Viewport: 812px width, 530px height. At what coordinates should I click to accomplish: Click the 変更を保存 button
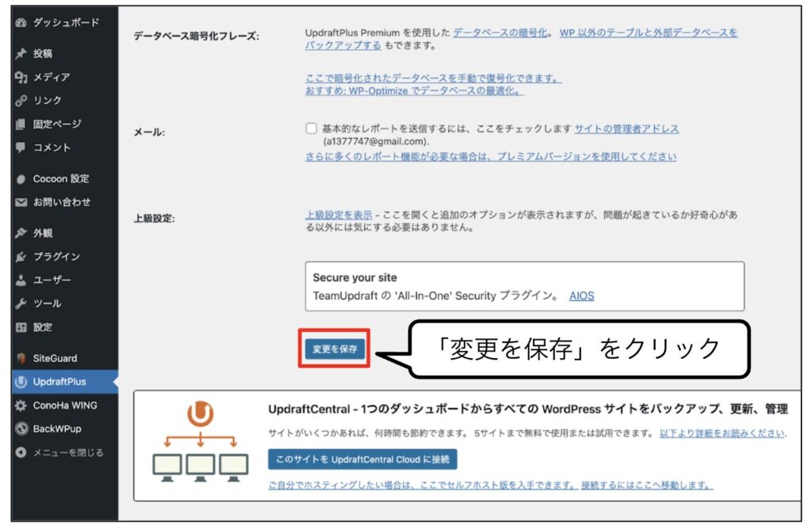(x=335, y=349)
